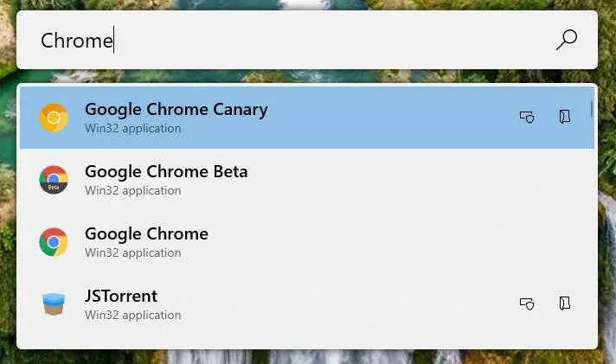
Task: Click the results list scrollbar thumb
Action: point(592,108)
